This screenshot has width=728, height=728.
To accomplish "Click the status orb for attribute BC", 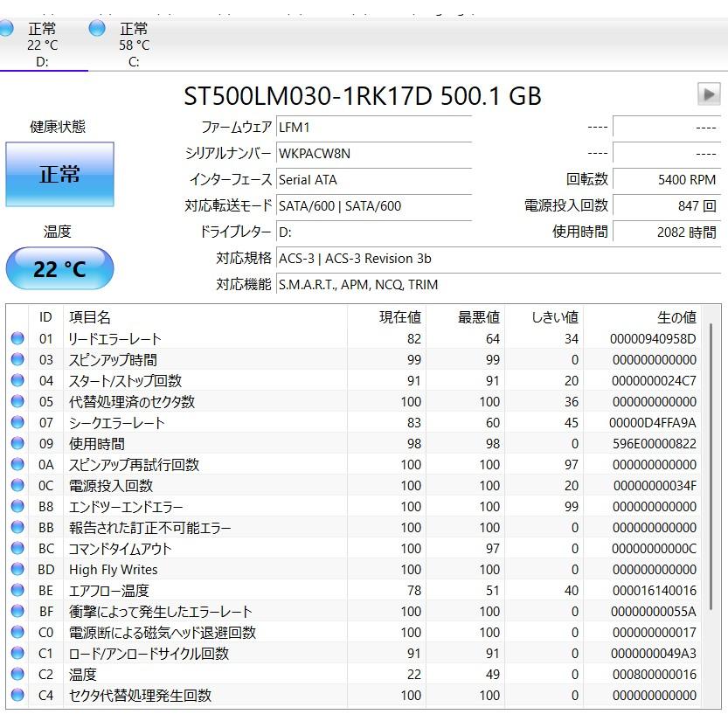I will tap(17, 548).
